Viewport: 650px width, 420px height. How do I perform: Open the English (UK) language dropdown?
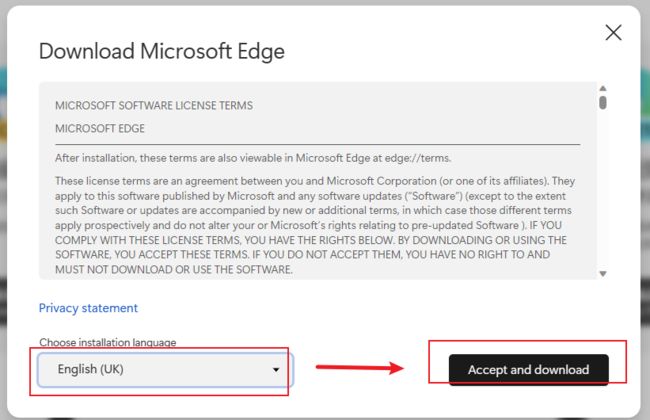coord(165,369)
